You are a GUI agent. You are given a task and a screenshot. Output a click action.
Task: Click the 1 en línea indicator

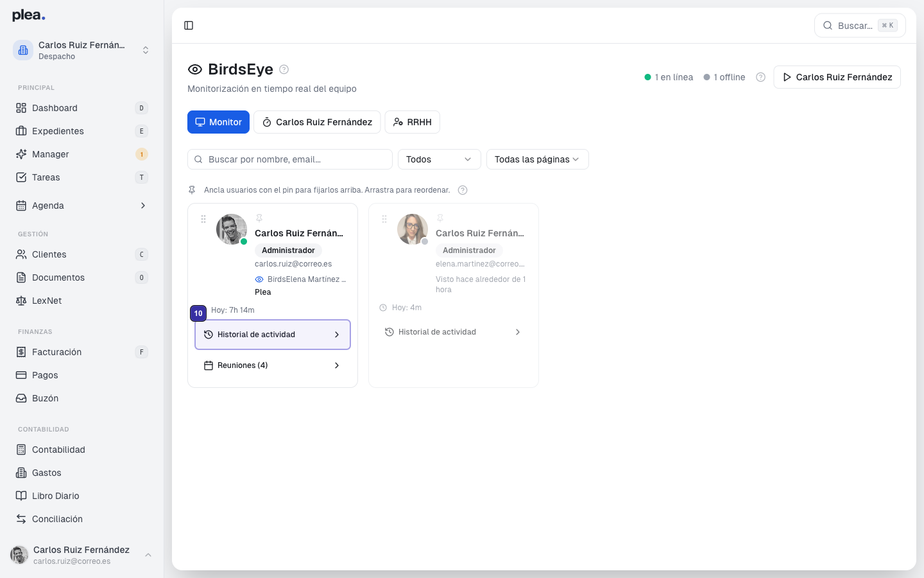click(x=669, y=77)
